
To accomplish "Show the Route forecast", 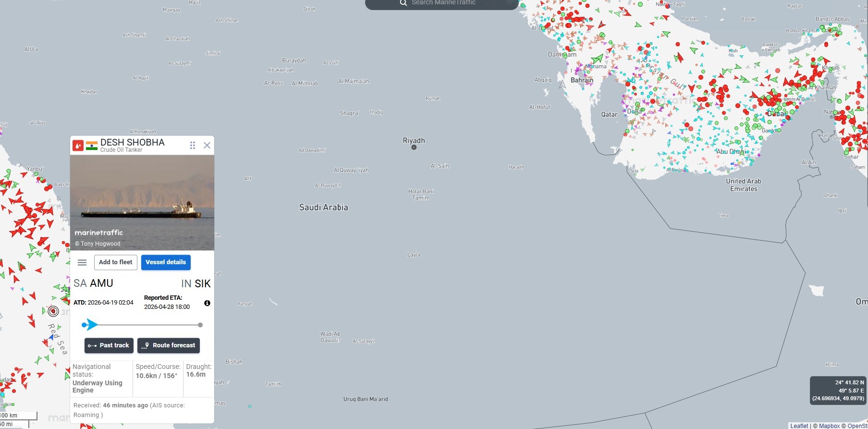I will (169, 345).
